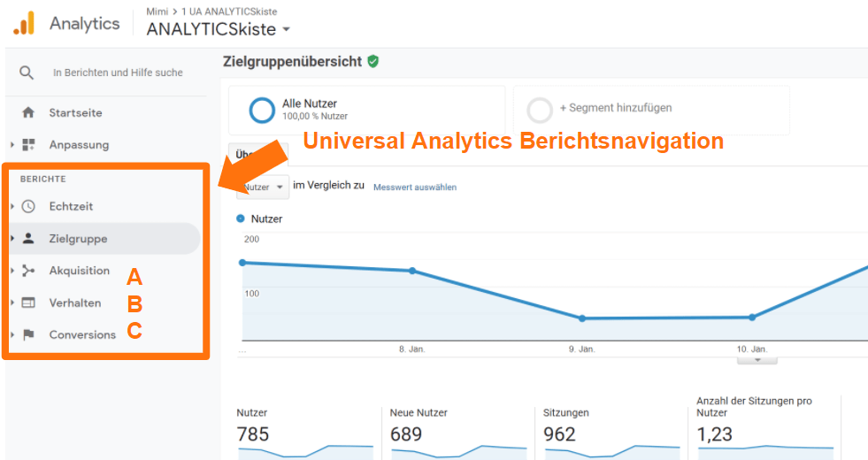Click the Sitzungen 962 metric

(x=559, y=434)
